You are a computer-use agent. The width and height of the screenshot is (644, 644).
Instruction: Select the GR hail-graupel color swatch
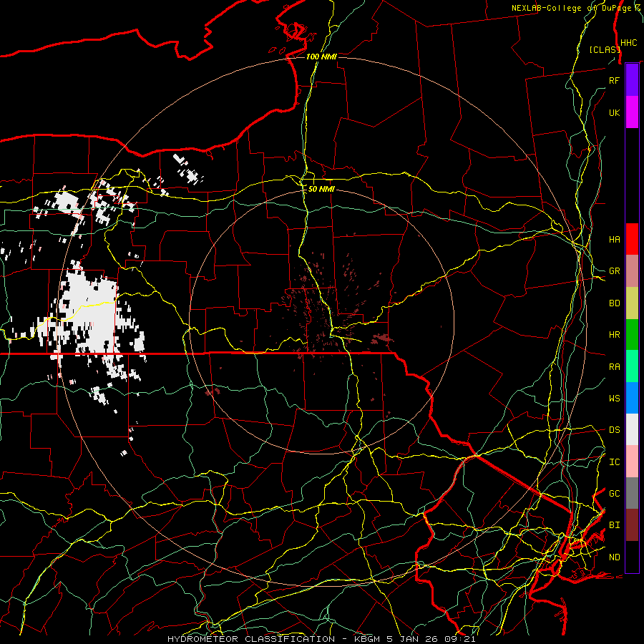(632, 271)
